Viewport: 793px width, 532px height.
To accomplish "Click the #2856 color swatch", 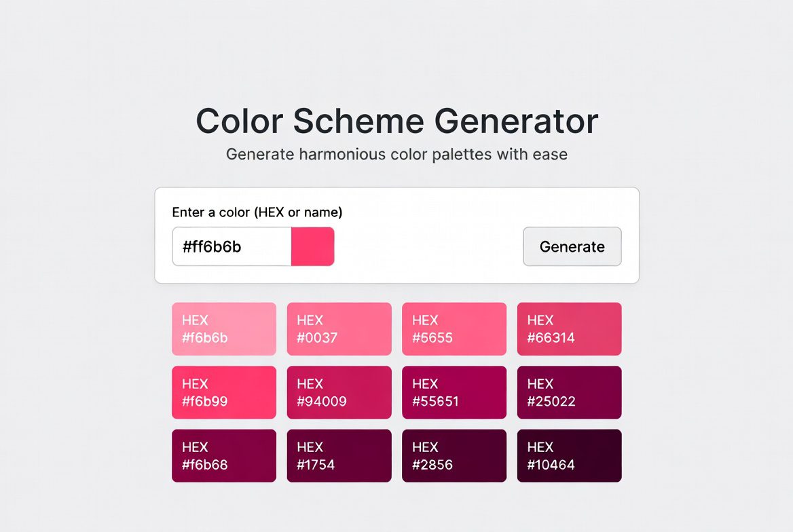I will tap(454, 455).
